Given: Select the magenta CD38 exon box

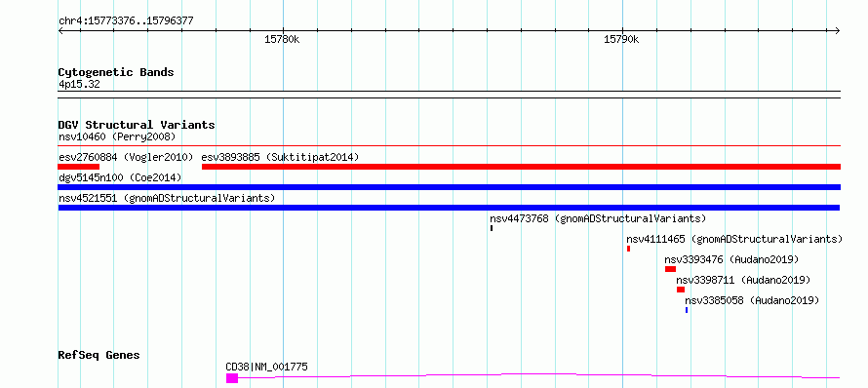Looking at the screenshot, I should pyautogui.click(x=232, y=378).
